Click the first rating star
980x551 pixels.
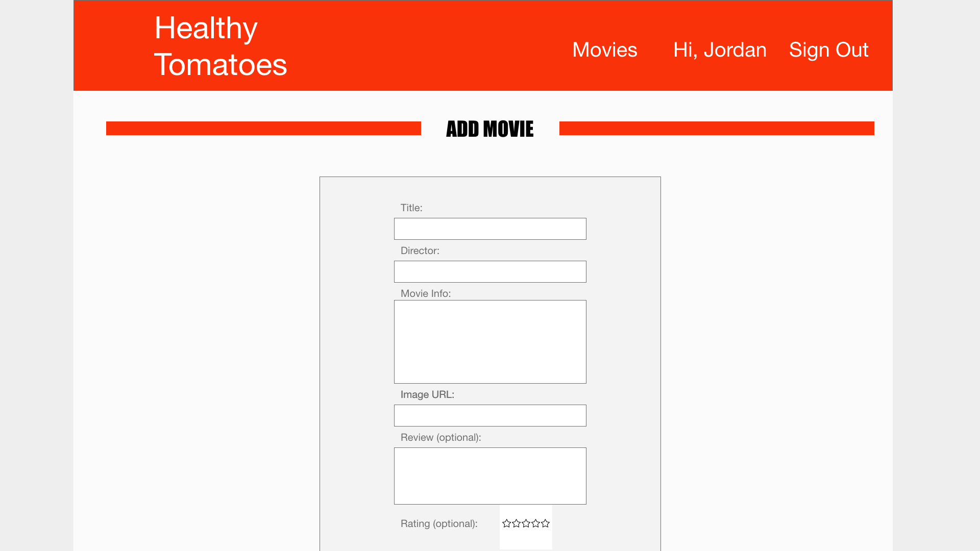coord(506,523)
